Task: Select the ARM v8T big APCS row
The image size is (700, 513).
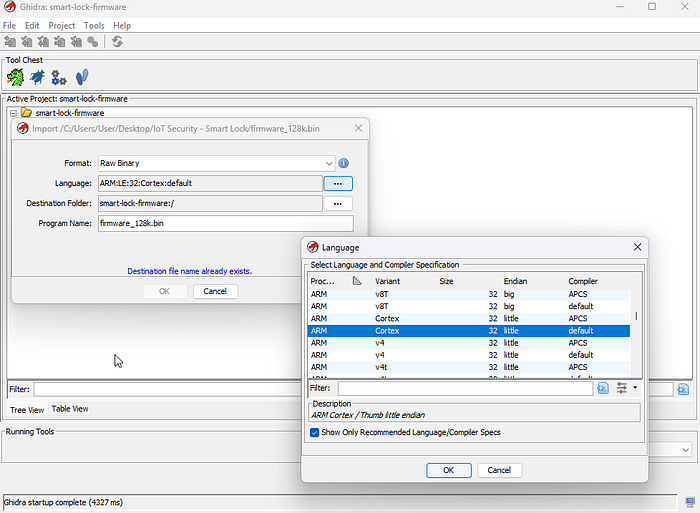Action: [469, 294]
